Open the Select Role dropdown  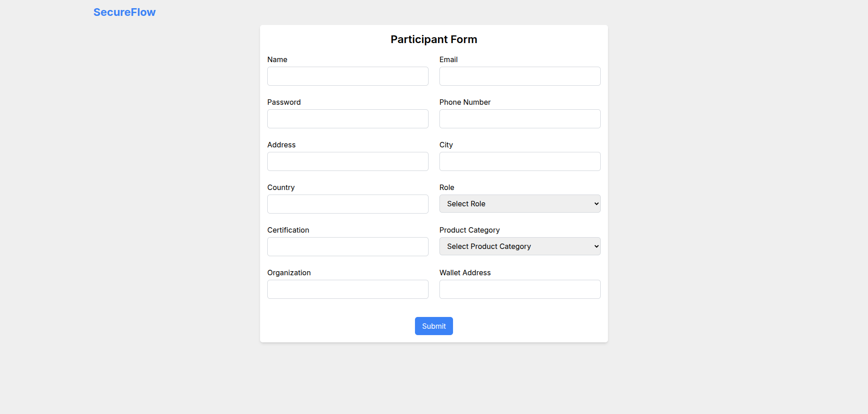(520, 204)
